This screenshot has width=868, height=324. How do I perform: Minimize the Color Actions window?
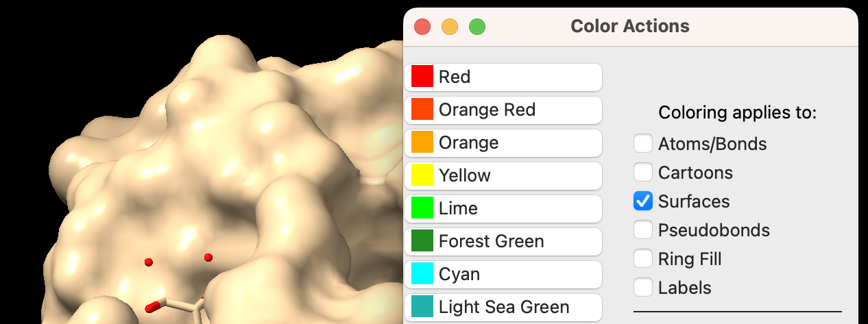[450, 27]
